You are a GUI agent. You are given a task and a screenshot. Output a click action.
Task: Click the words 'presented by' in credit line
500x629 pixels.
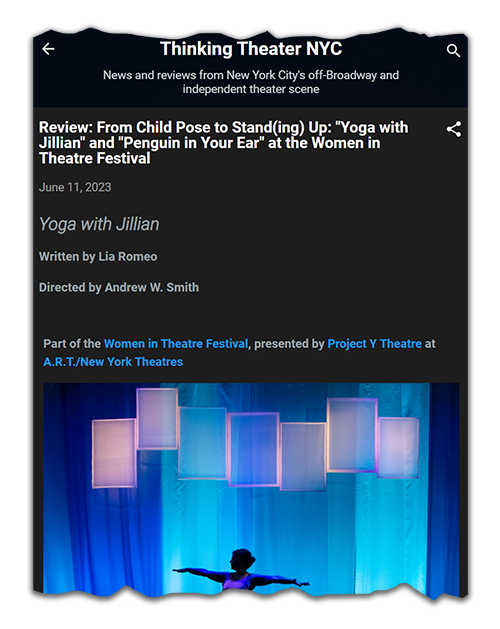coord(289,344)
